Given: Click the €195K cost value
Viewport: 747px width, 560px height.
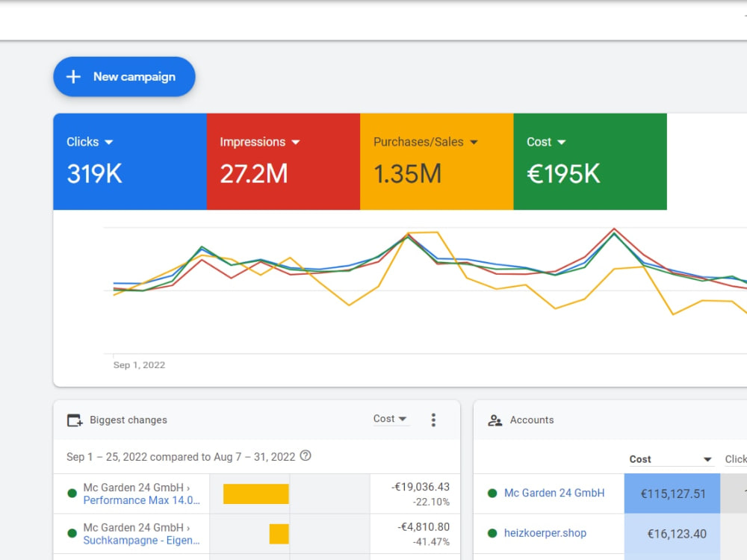Looking at the screenshot, I should [x=563, y=174].
